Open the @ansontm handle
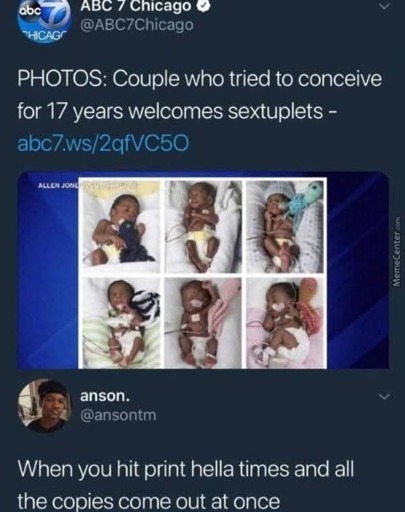The height and width of the screenshot is (512, 405). pyautogui.click(x=118, y=415)
